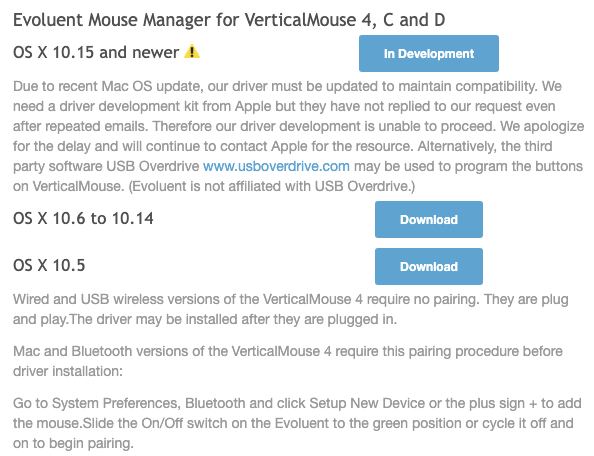594x456 pixels.
Task: Click the yellow warning triangle icon
Action: click(192, 52)
